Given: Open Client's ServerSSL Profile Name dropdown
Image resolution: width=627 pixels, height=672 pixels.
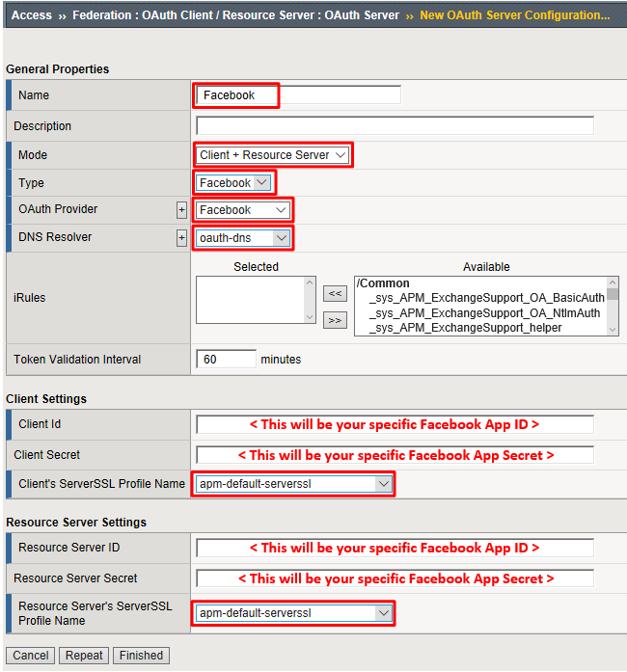Looking at the screenshot, I should pyautogui.click(x=294, y=484).
